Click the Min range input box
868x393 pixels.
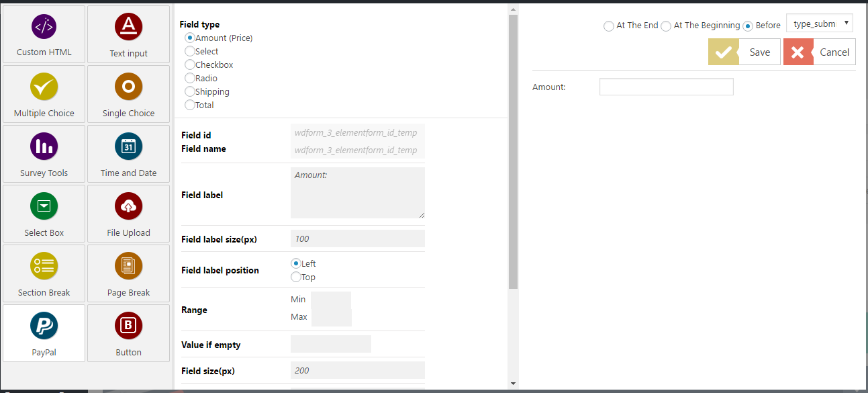click(331, 299)
